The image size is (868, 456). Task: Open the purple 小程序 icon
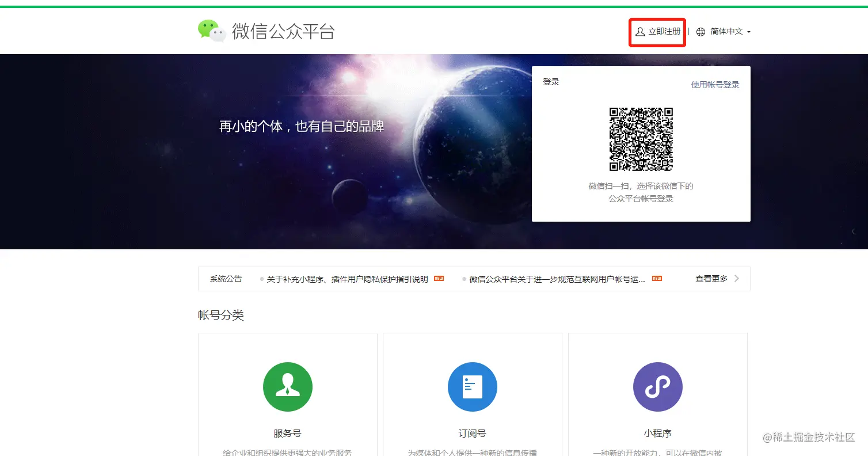point(658,387)
